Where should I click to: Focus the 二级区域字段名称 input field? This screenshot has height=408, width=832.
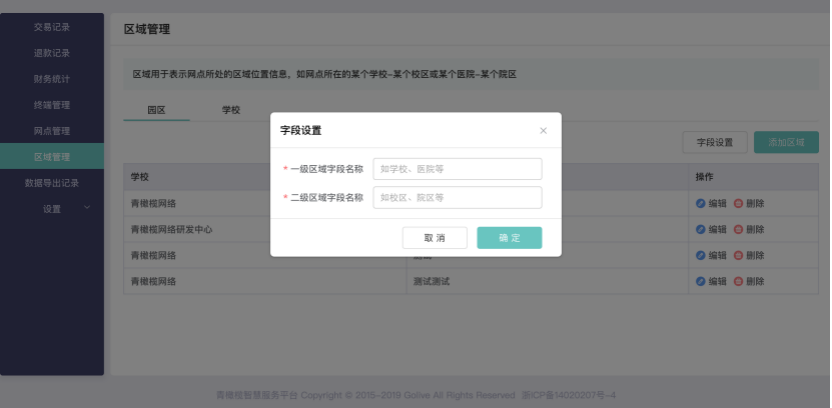pos(457,197)
